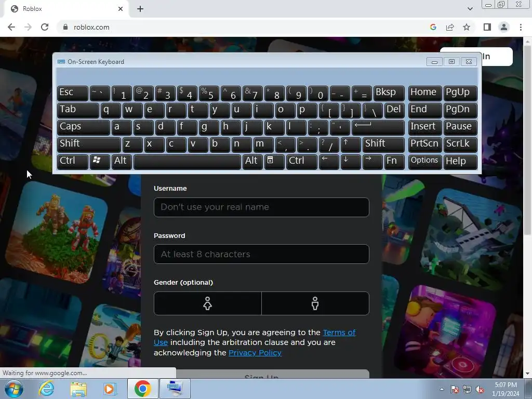The image size is (532, 399).
Task: Reload the roblox.com page
Action: coord(45,27)
